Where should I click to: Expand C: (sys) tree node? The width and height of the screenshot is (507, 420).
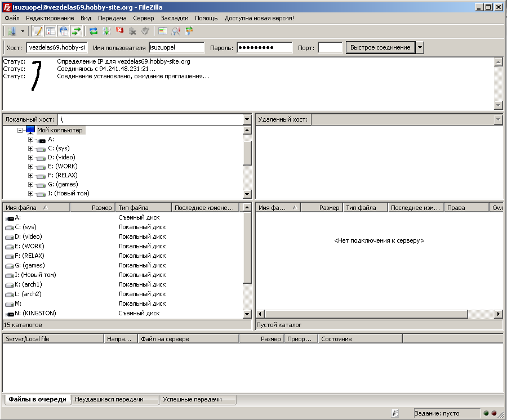[x=30, y=148]
